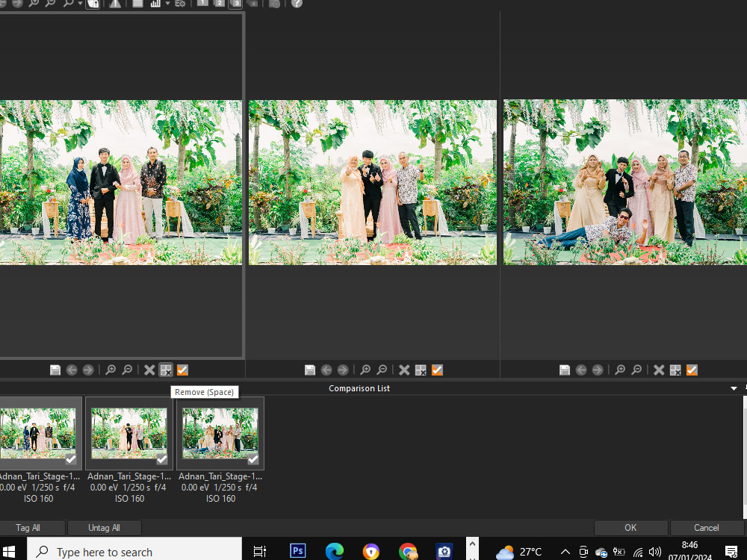Open Help via the question mark icon
Screen dimensions: 747x560
pos(297,4)
